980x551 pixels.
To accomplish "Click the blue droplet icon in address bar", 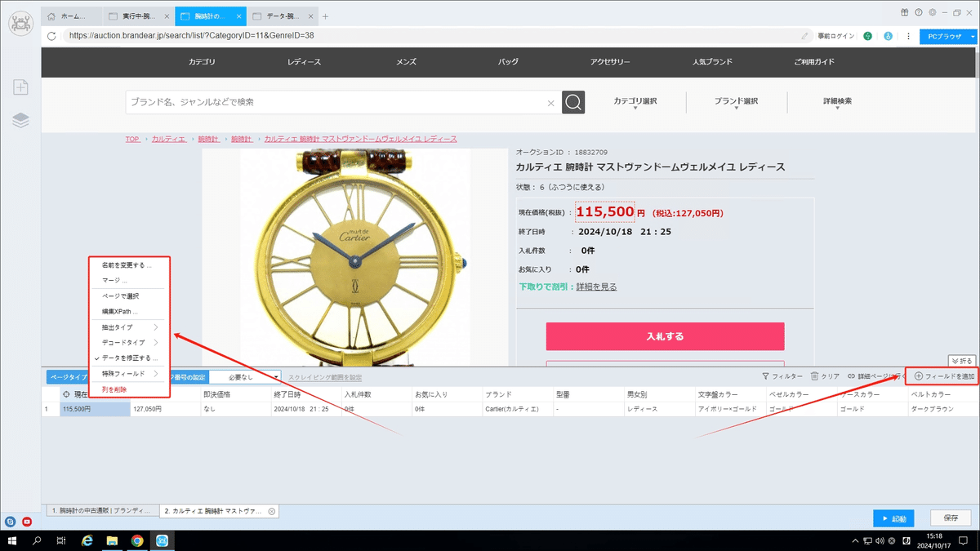I will pos(887,36).
